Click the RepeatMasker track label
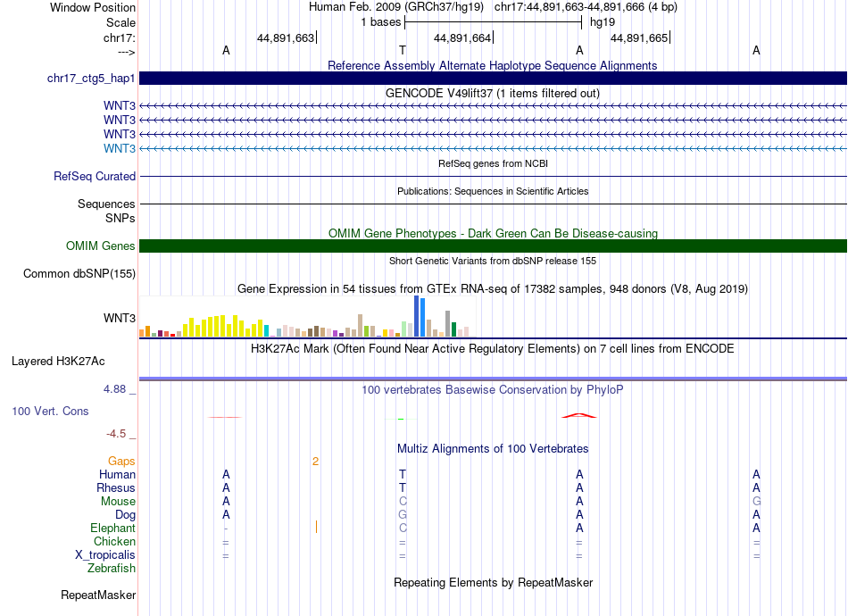This screenshot has height=616, width=848. (98, 595)
